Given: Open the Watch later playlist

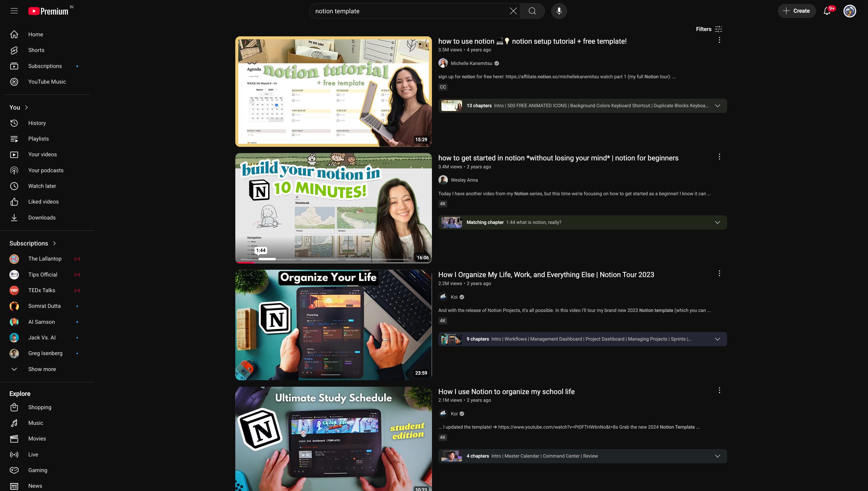Looking at the screenshot, I should point(42,186).
